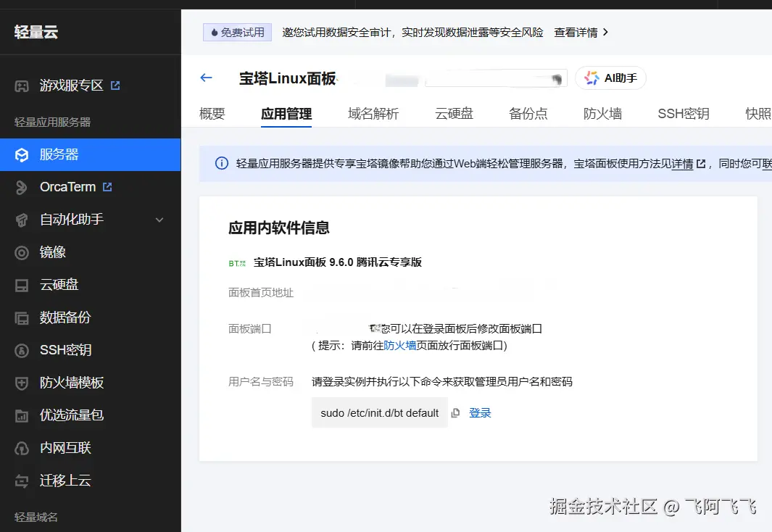Switch to the 概要 tab
The width and height of the screenshot is (772, 532).
(x=212, y=114)
